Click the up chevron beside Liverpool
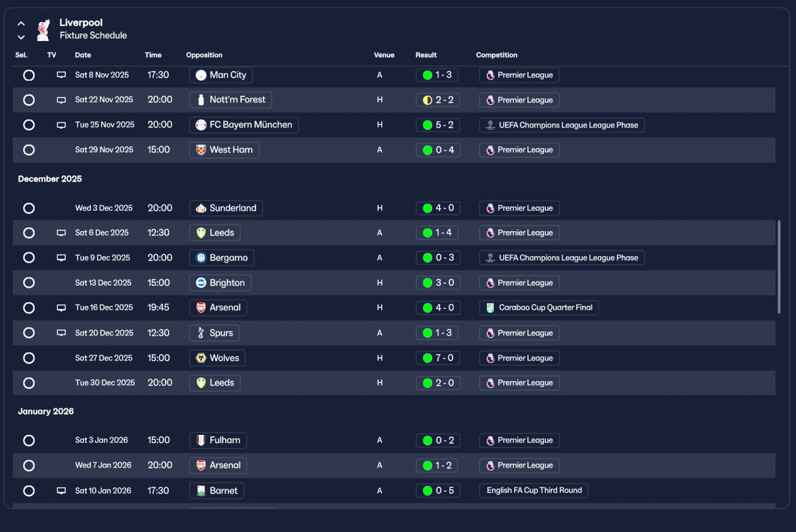 [x=21, y=24]
